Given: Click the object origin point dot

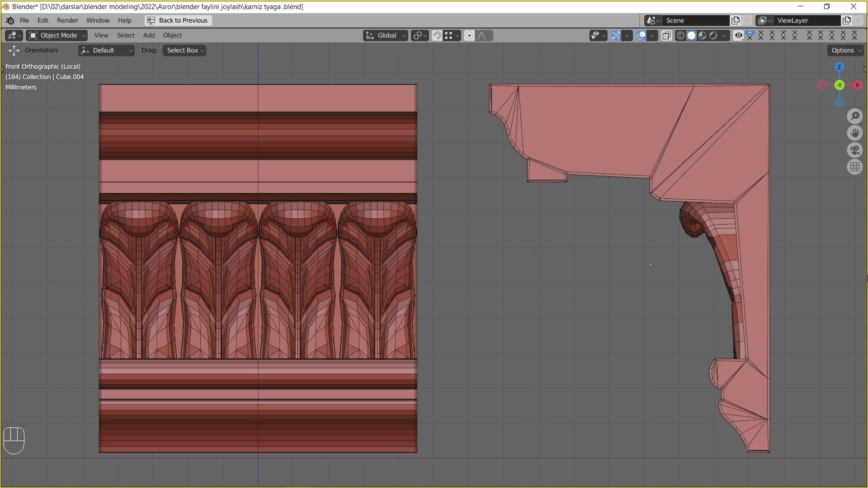Looking at the screenshot, I should pos(651,265).
